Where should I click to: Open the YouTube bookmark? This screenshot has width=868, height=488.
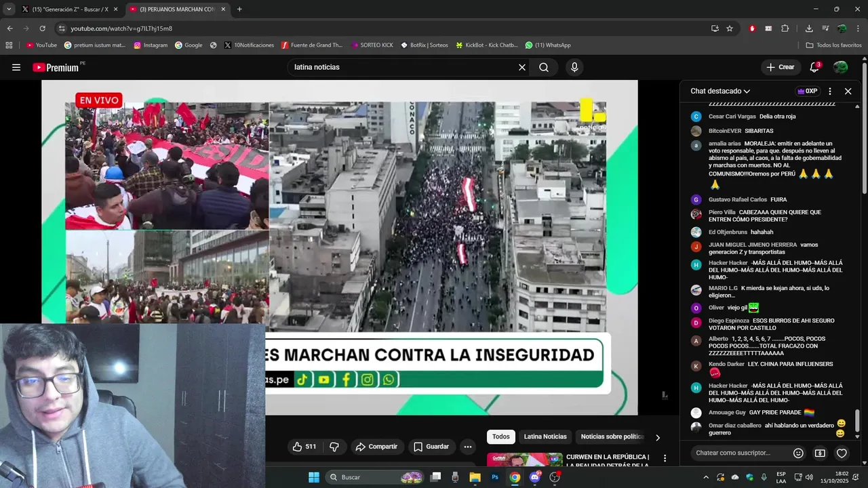(41, 45)
